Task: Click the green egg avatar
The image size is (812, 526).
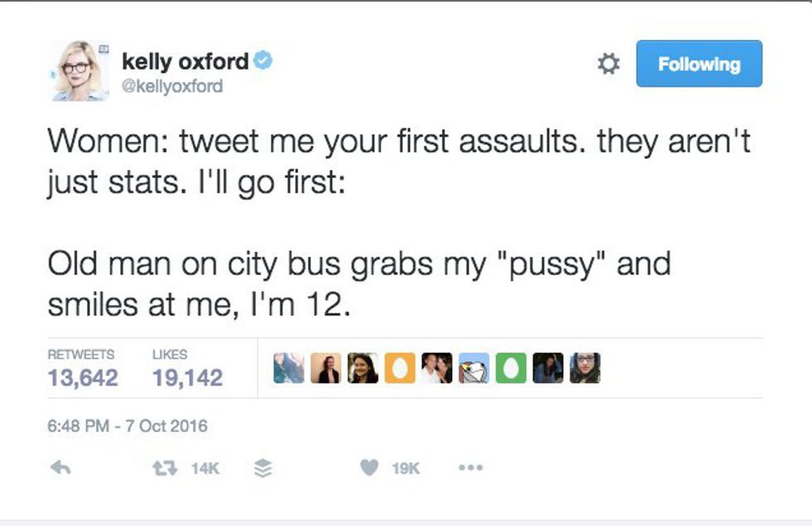Action: pos(511,369)
